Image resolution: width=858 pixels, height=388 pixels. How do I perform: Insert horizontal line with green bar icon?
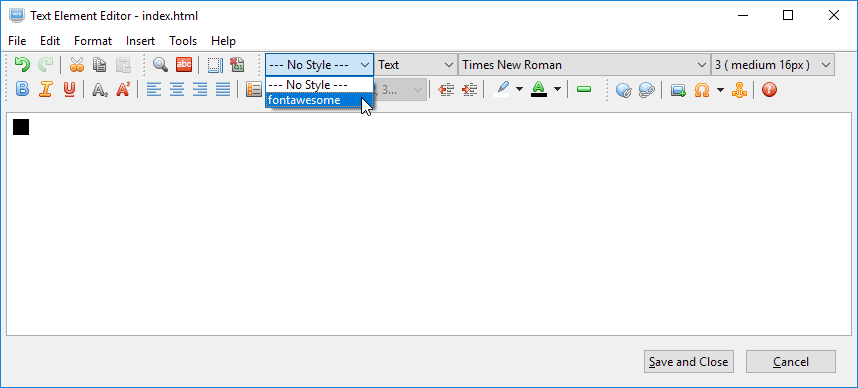pyautogui.click(x=584, y=89)
